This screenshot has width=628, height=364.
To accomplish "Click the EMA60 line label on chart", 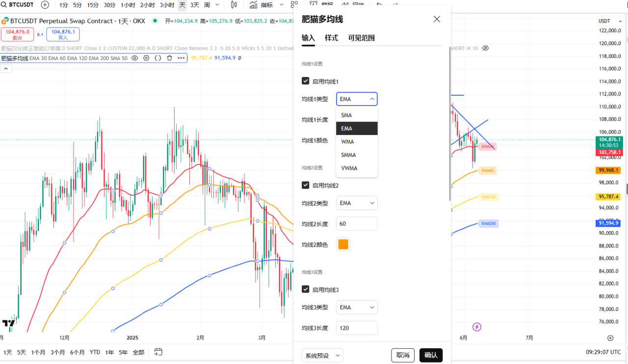I will click(487, 170).
